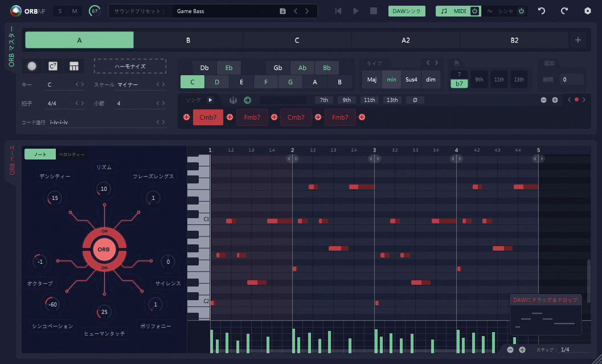Screen dimensions: 602x364
Task: Toggle MIDI output power
Action: click(475, 11)
